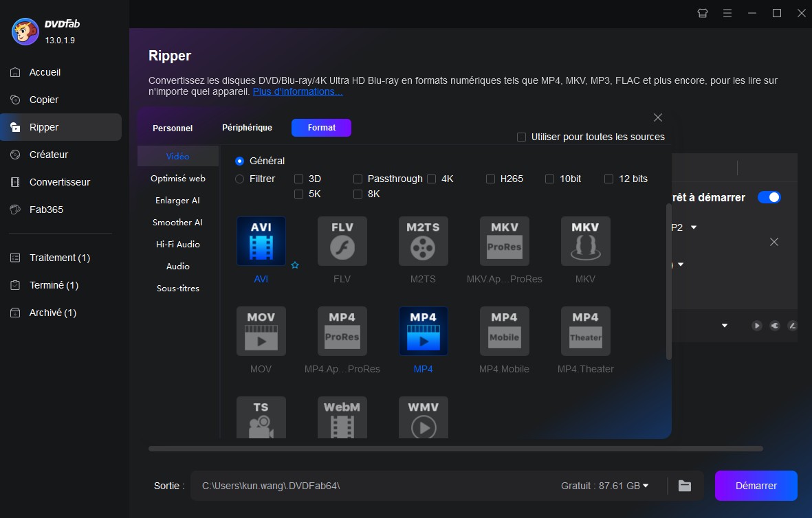Click the video edit icon in task row

(x=792, y=326)
